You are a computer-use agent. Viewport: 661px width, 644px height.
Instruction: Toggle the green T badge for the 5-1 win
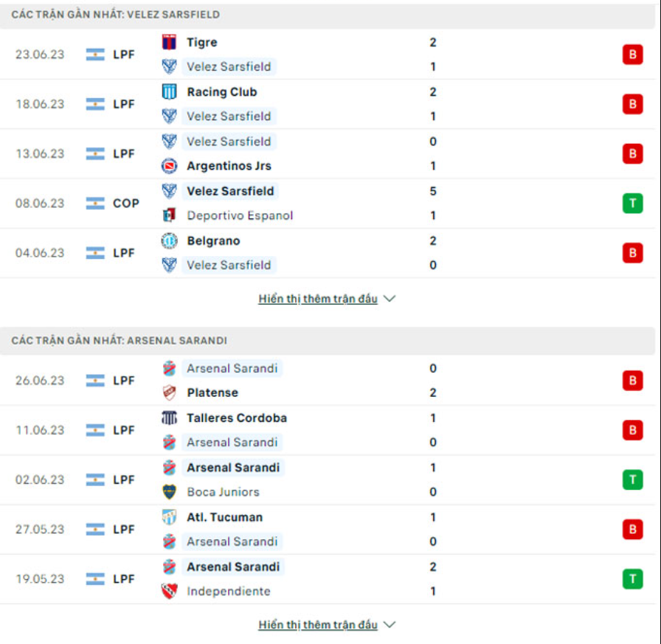pos(632,203)
